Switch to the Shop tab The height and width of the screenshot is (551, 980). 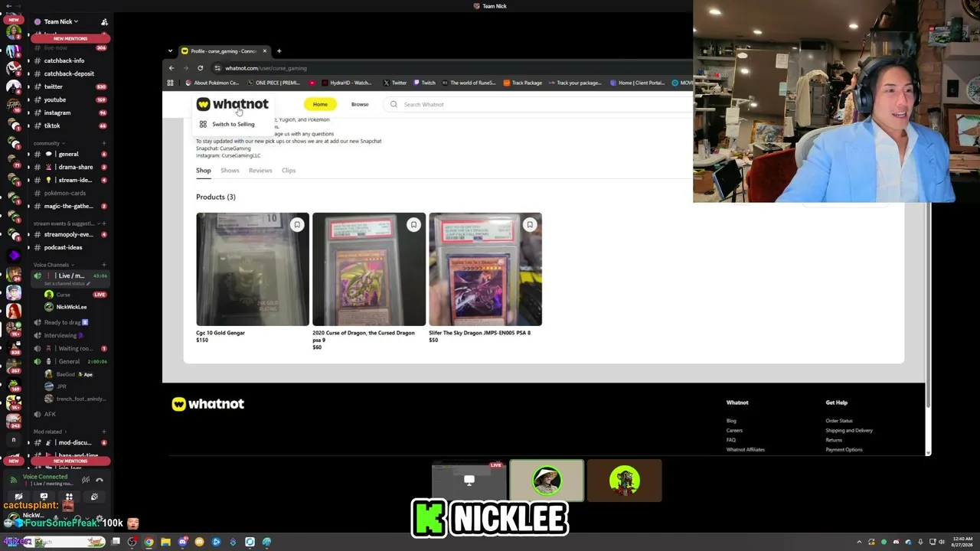click(203, 171)
